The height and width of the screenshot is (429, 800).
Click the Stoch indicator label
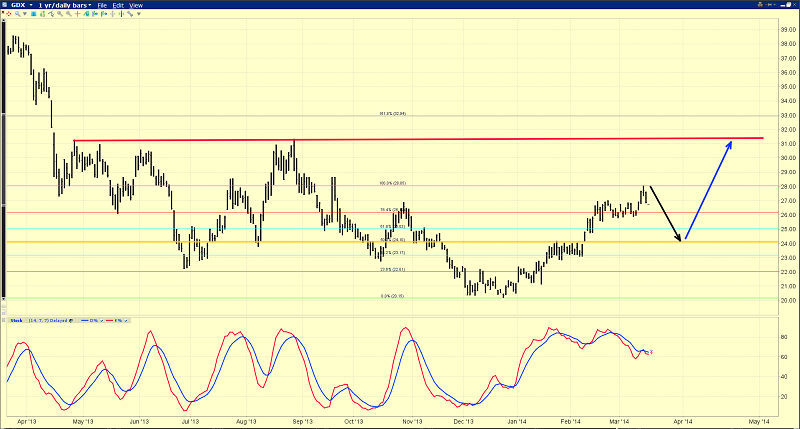coord(15,321)
